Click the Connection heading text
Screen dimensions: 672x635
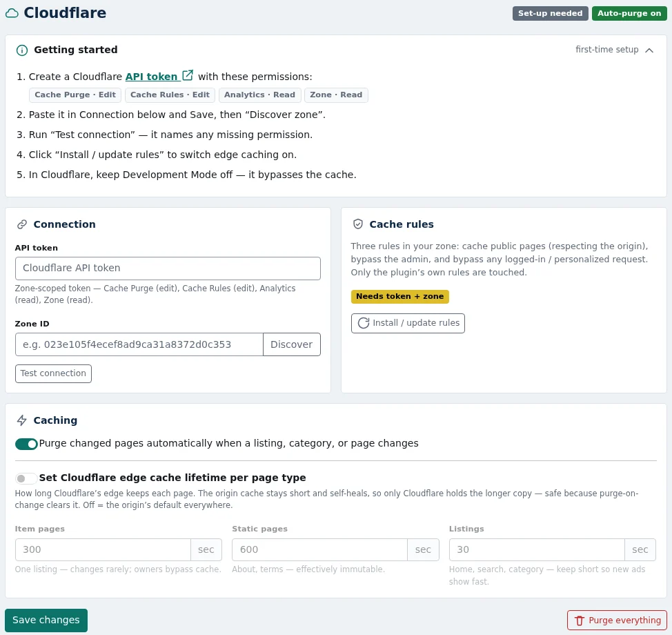pyautogui.click(x=65, y=224)
